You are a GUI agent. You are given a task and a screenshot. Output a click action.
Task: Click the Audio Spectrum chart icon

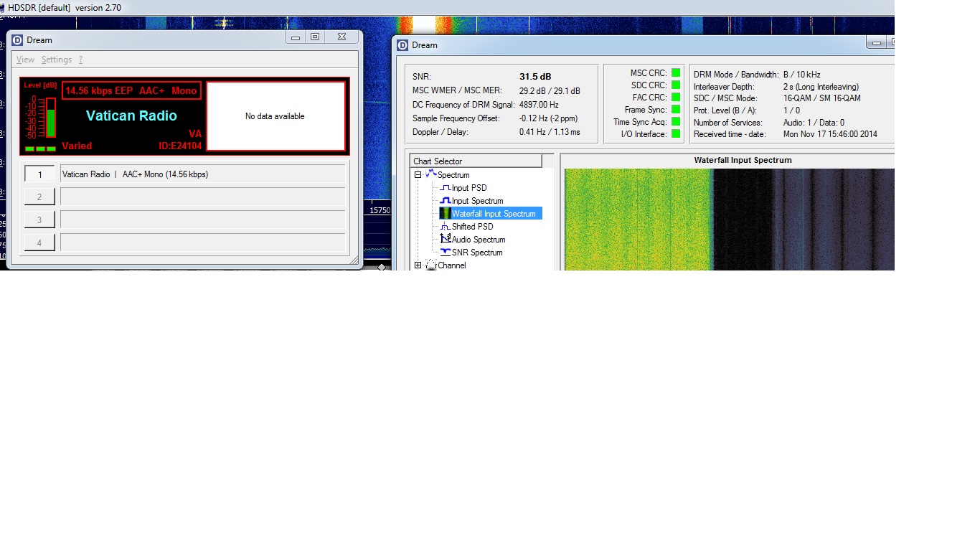click(445, 240)
